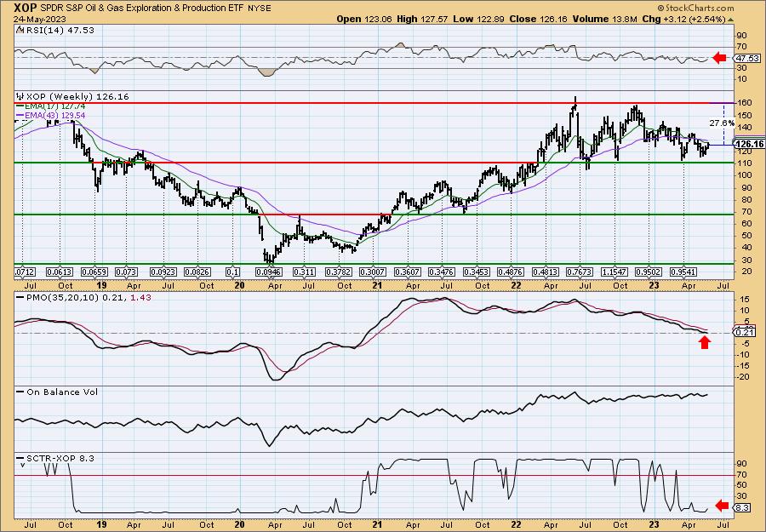The height and width of the screenshot is (532, 766).
Task: Select the black PMO legend line marker
Action: [x=20, y=296]
